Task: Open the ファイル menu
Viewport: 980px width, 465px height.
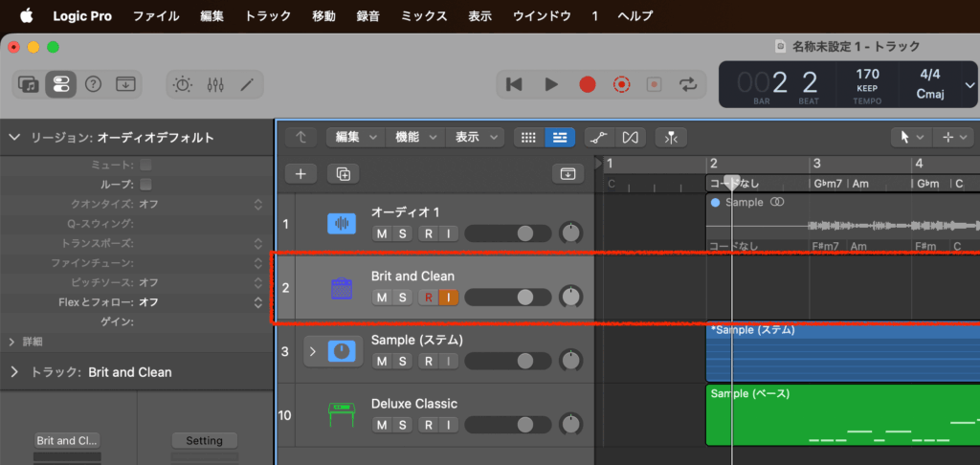Action: [156, 16]
